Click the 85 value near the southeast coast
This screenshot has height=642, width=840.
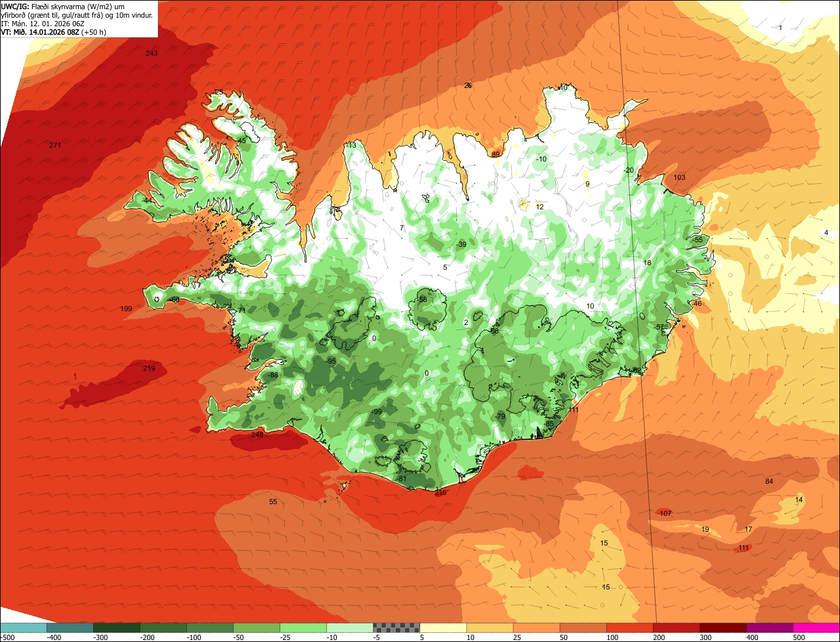click(x=549, y=423)
